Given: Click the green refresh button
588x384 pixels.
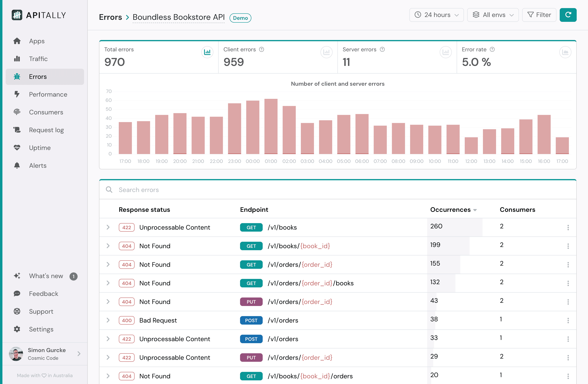Looking at the screenshot, I should (x=568, y=15).
